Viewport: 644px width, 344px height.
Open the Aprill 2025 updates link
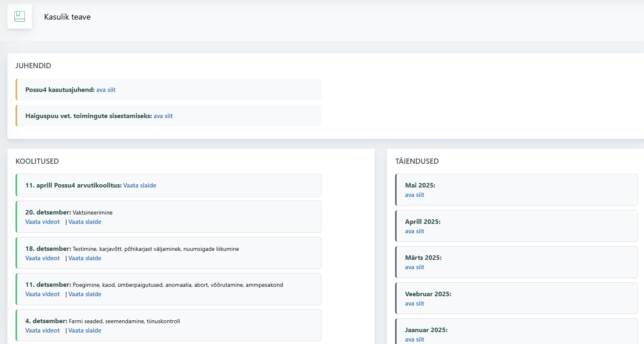[414, 231]
